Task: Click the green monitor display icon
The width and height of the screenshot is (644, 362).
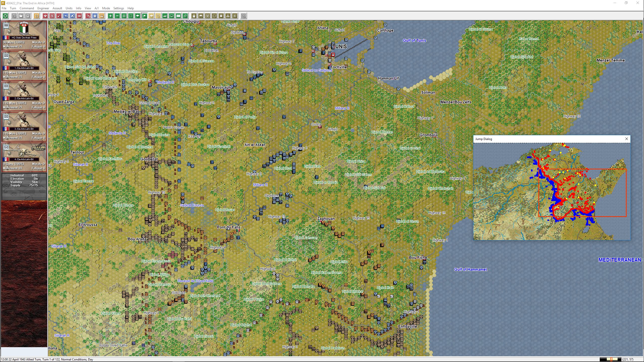Action: pos(172,16)
